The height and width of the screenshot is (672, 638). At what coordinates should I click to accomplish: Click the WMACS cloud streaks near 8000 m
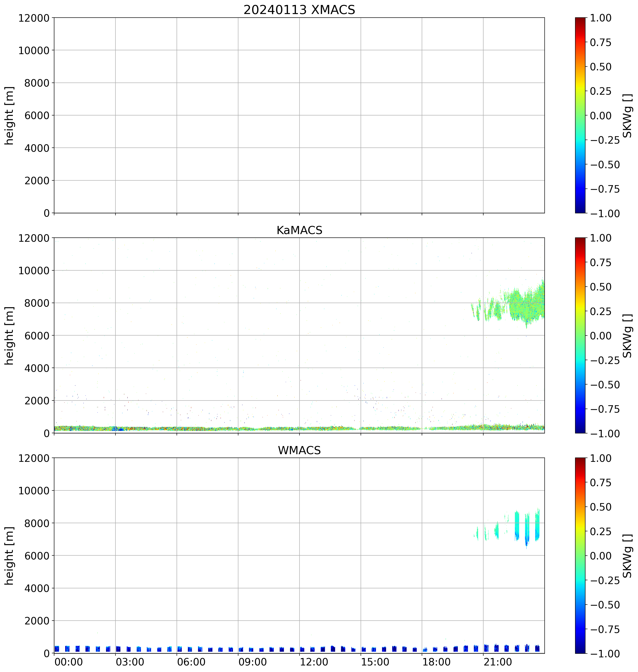coord(517,525)
